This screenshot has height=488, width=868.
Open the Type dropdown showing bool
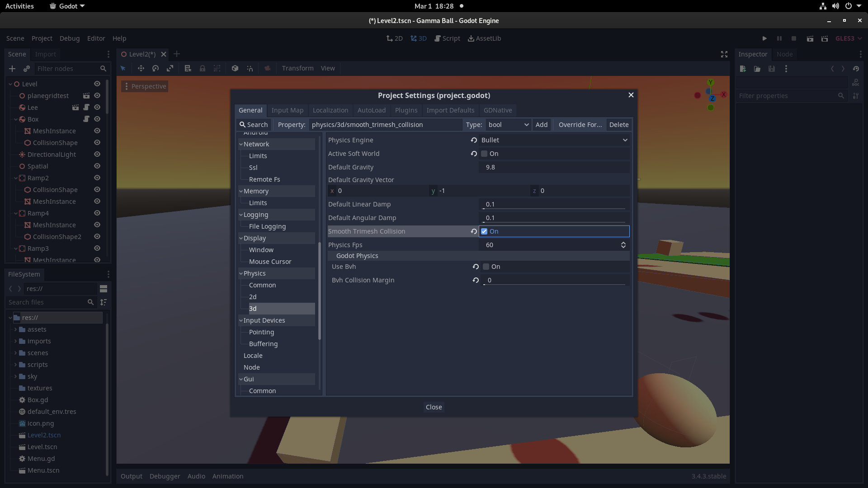click(508, 125)
